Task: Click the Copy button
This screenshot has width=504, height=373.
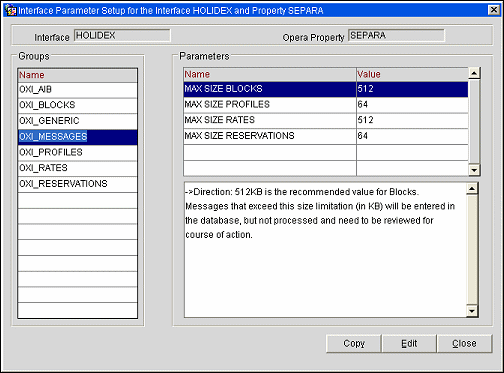Action: [x=354, y=343]
